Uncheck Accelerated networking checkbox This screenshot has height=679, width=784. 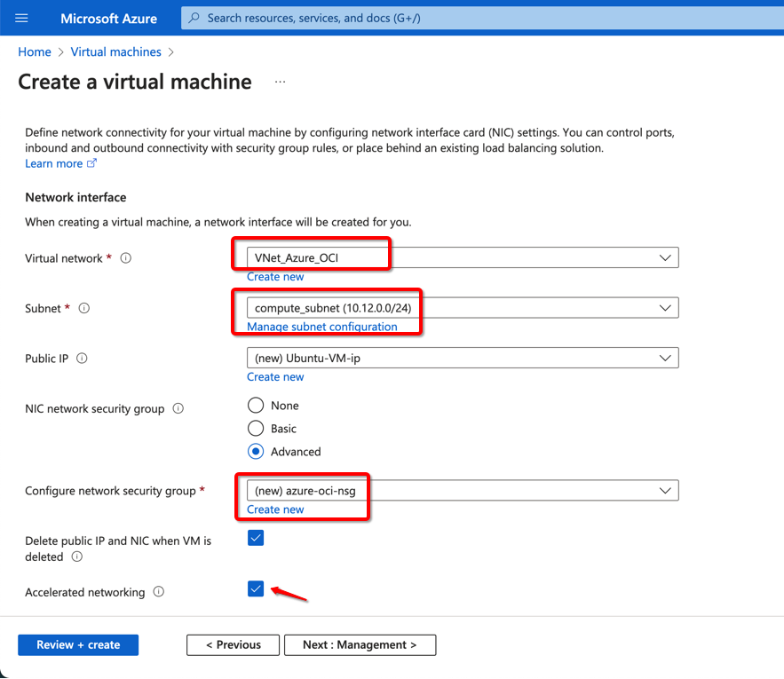pos(256,588)
